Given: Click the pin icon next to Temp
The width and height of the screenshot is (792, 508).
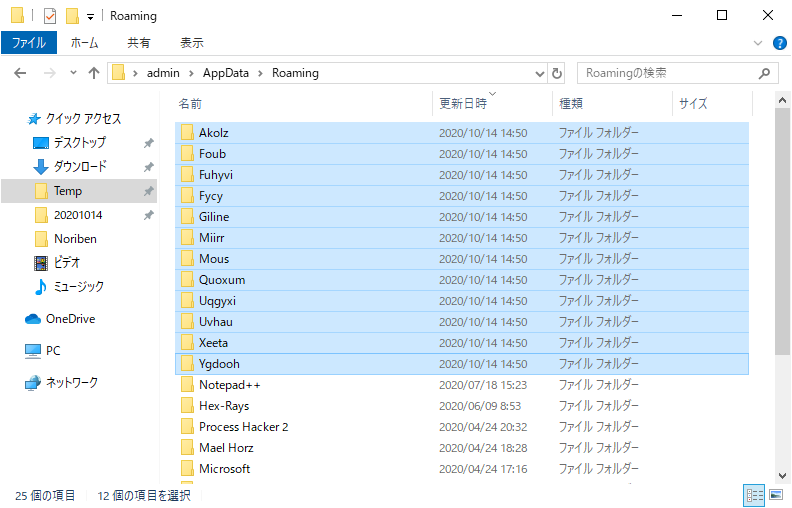Looking at the screenshot, I should click(x=148, y=191).
